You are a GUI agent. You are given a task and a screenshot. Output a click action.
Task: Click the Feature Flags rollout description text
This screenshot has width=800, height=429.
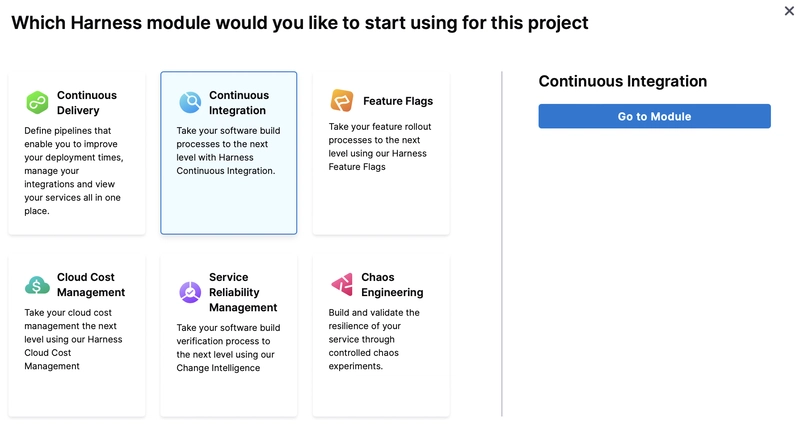(380, 146)
